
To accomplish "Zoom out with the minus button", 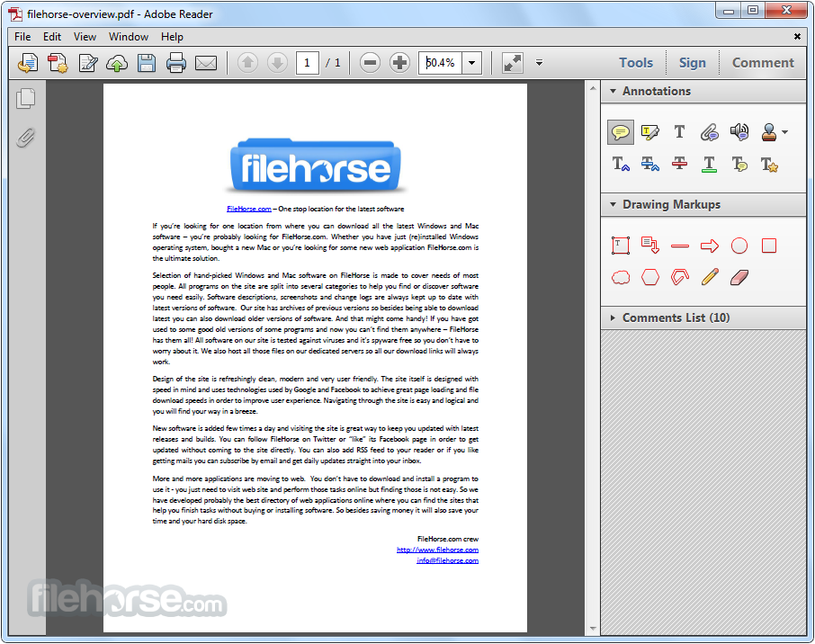I will [x=370, y=63].
